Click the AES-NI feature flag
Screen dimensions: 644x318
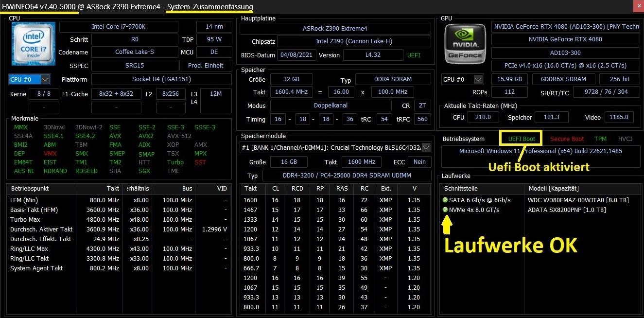click(24, 171)
